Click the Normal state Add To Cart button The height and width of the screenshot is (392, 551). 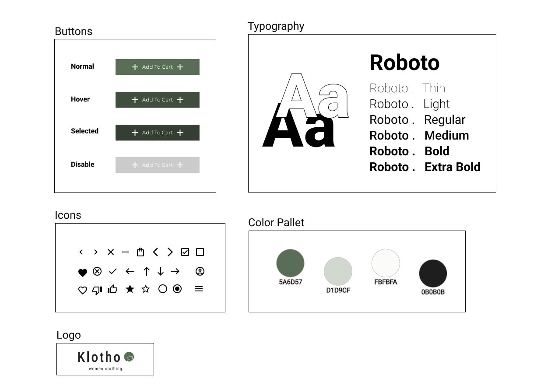(158, 67)
